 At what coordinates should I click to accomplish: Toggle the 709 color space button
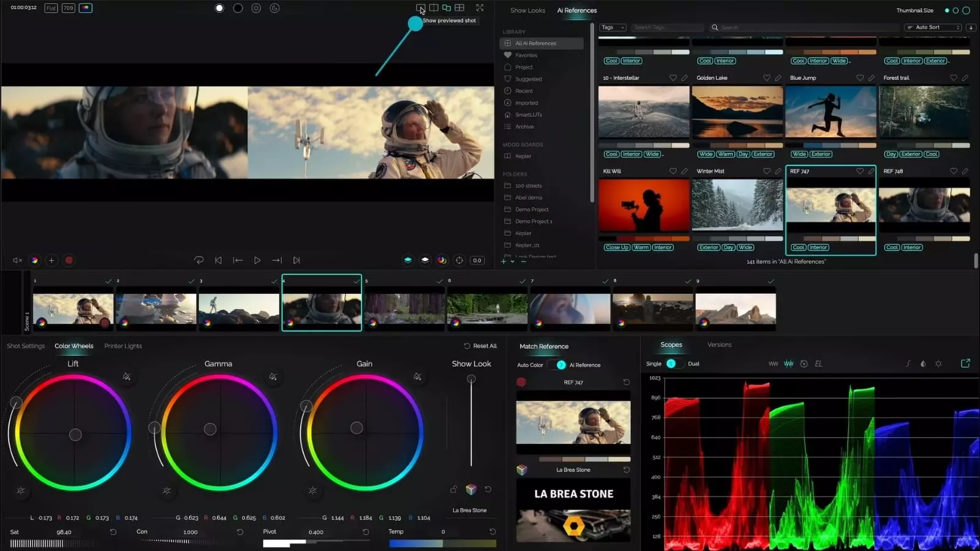68,8
